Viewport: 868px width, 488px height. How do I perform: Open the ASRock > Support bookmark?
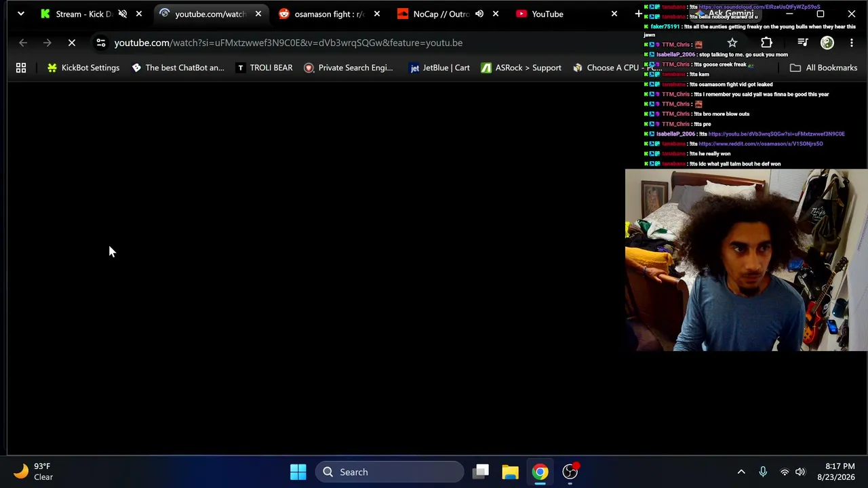(521, 68)
